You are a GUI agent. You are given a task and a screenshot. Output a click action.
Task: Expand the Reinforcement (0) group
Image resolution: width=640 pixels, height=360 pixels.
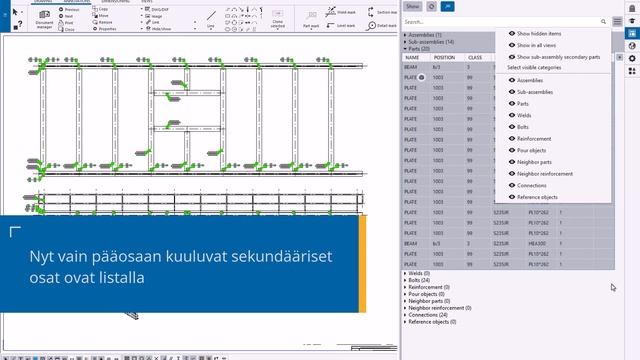click(405, 287)
